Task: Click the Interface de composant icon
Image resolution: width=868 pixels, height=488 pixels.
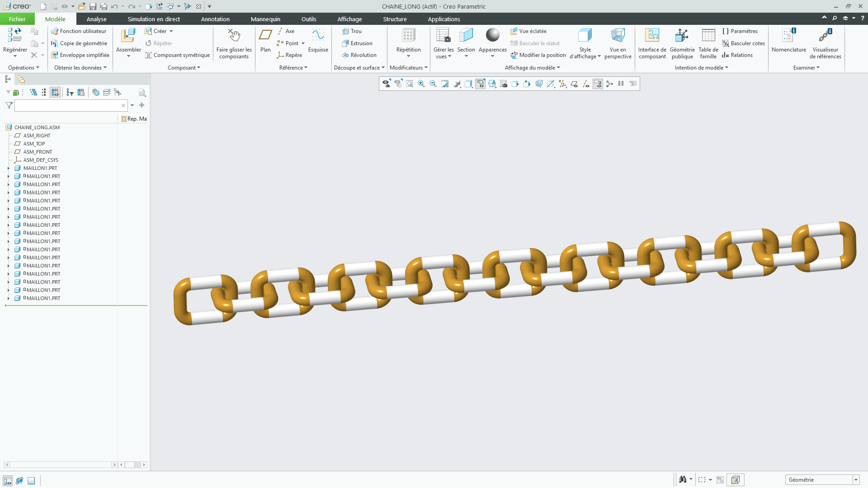Action: coord(652,35)
